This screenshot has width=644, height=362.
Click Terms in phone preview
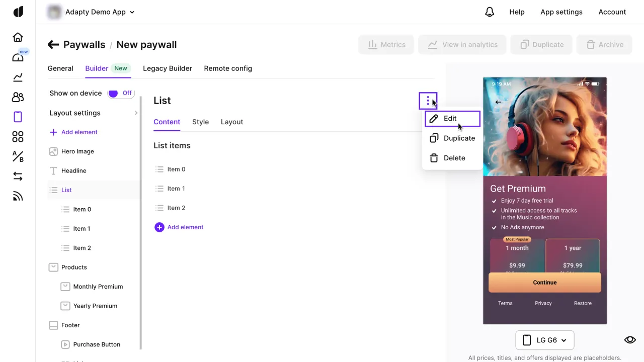coord(505,303)
